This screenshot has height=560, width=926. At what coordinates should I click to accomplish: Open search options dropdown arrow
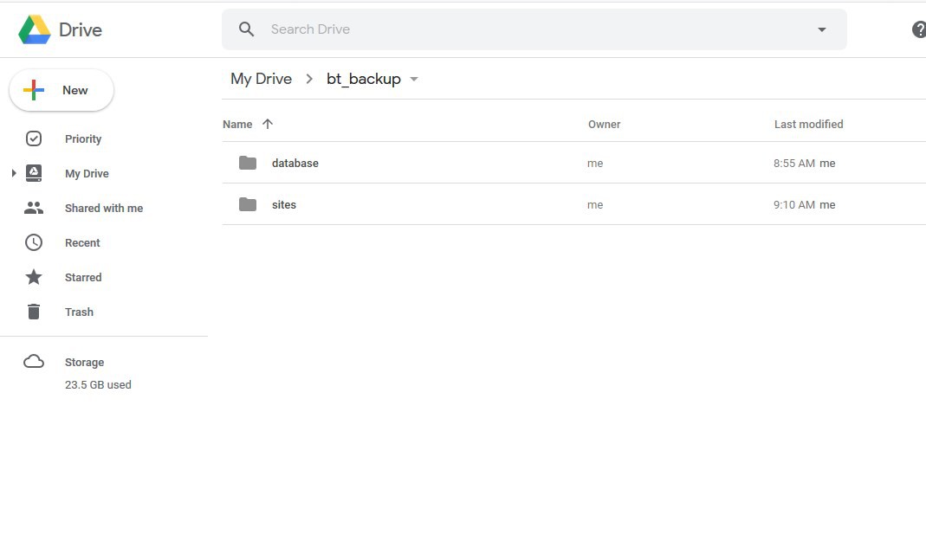click(x=822, y=29)
